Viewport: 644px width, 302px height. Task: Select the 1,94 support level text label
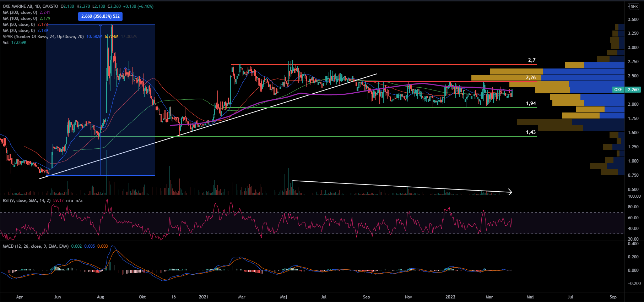click(x=531, y=104)
